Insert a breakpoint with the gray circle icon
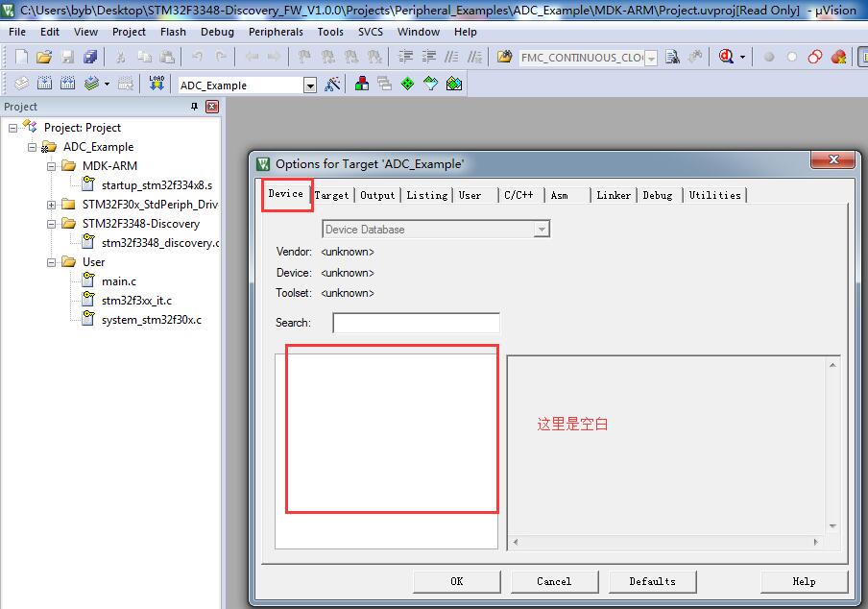Image resolution: width=868 pixels, height=609 pixels. click(x=769, y=57)
